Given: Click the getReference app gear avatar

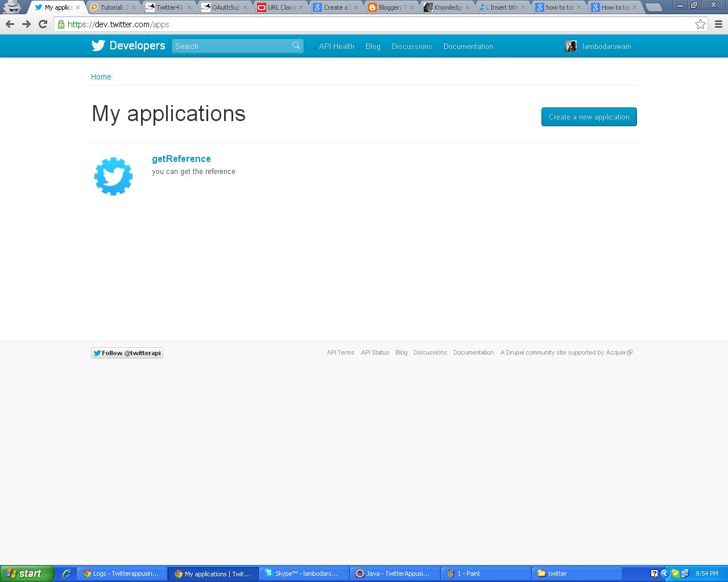Looking at the screenshot, I should (113, 176).
